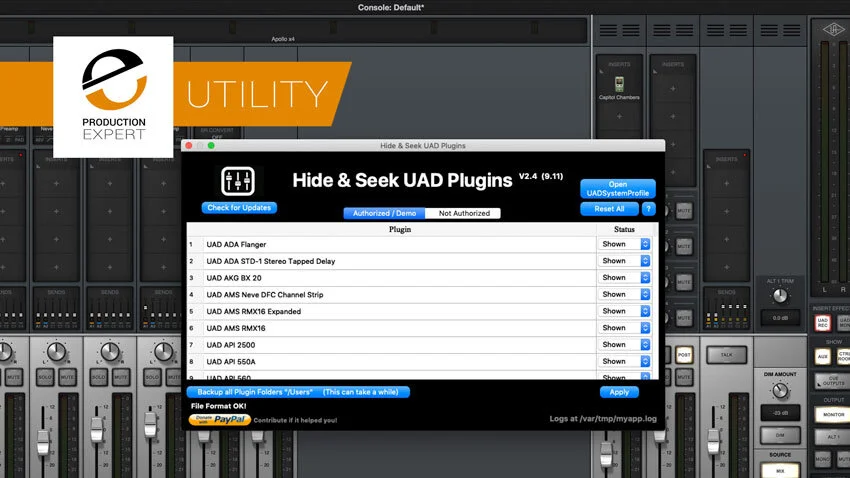Click the Capitol Chambers plugin insert icon

tap(619, 85)
